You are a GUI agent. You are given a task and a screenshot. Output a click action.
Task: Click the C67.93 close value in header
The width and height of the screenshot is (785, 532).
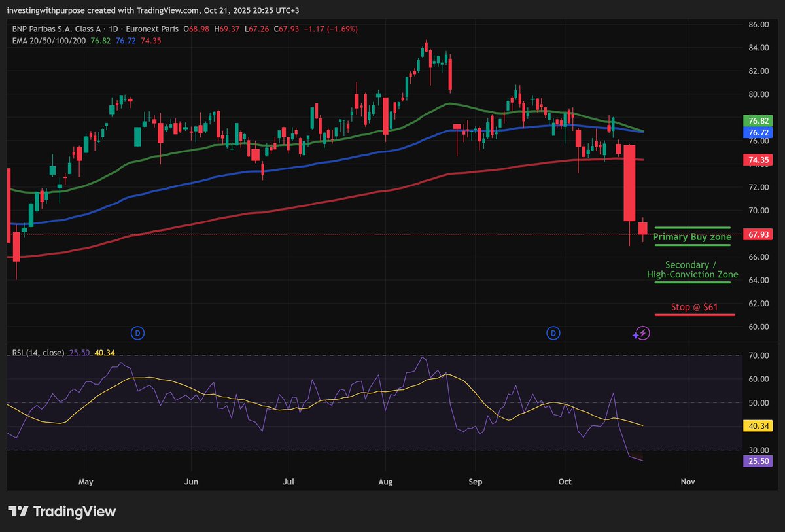(x=286, y=29)
